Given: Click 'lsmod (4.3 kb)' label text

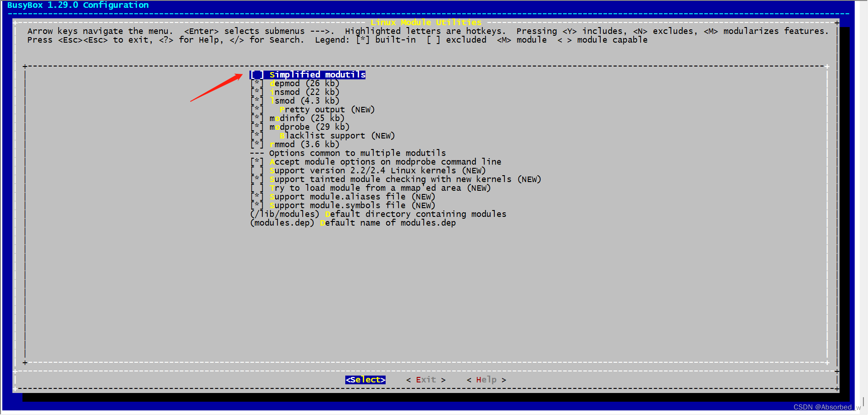Looking at the screenshot, I should click(x=304, y=101).
